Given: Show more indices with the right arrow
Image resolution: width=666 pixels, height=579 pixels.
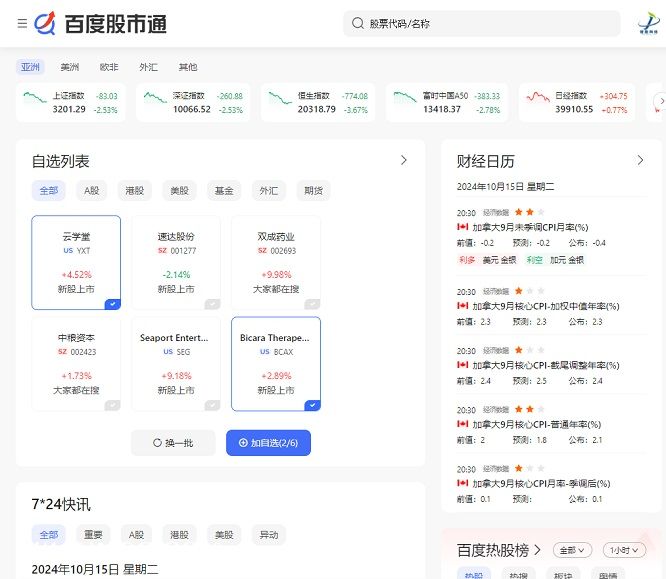Looking at the screenshot, I should [x=661, y=101].
